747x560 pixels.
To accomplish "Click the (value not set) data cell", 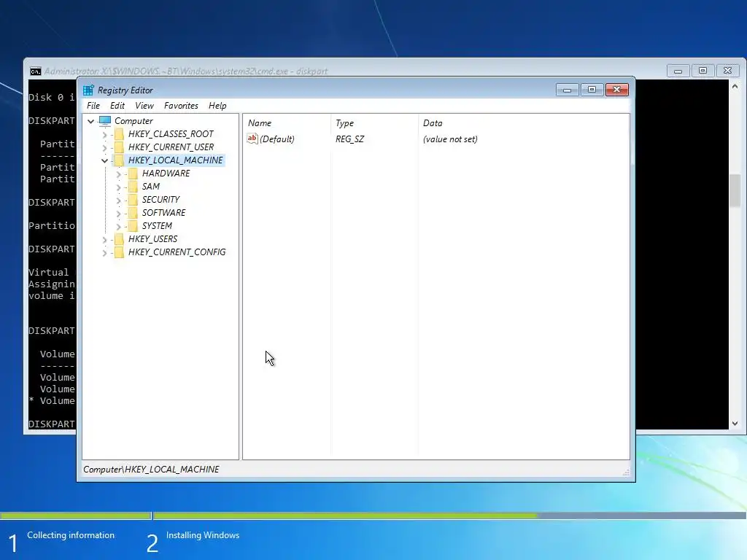I will point(449,139).
